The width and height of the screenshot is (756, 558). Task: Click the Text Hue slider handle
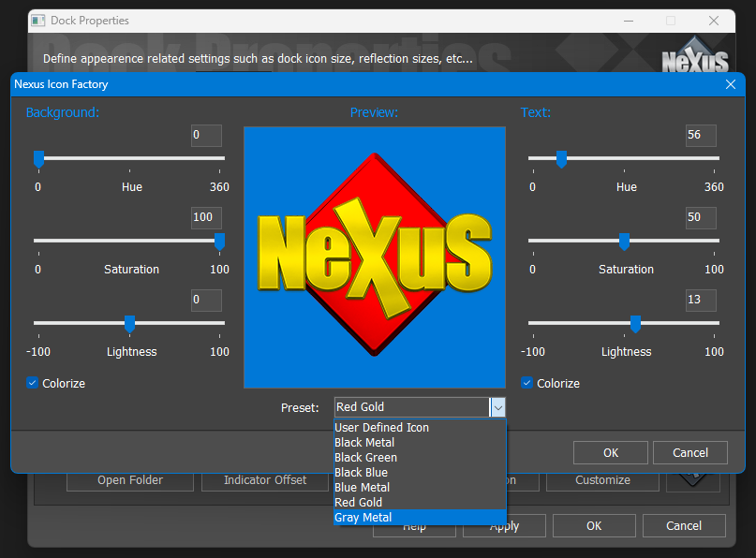561,159
